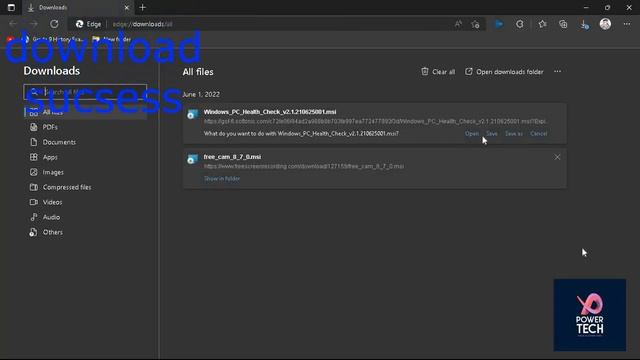Click the PDFs category icon

coord(33,127)
